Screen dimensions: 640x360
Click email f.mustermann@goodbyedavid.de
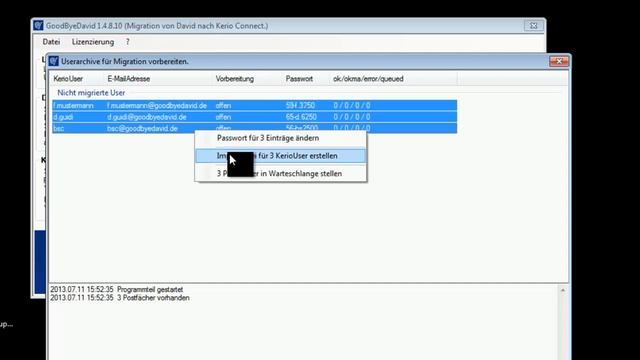[157, 106]
